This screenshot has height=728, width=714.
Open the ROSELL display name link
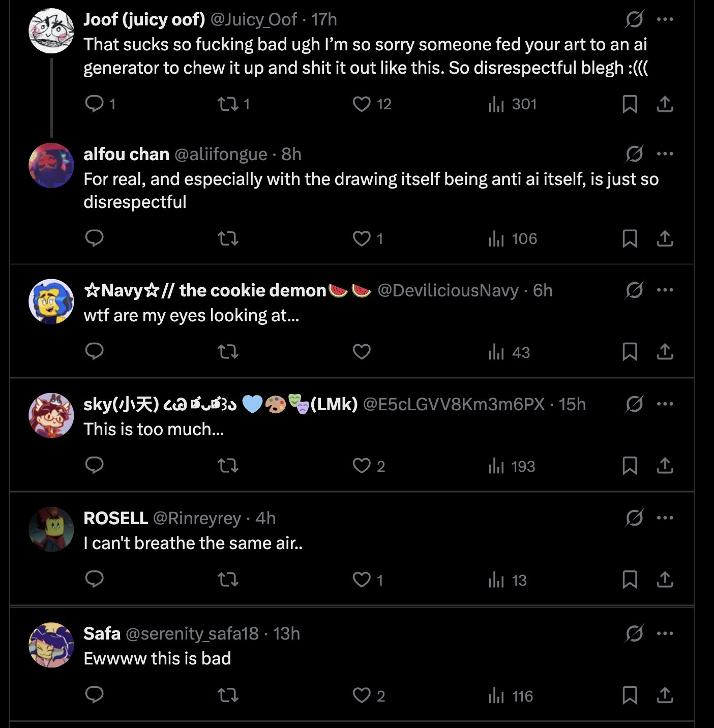[x=115, y=518]
